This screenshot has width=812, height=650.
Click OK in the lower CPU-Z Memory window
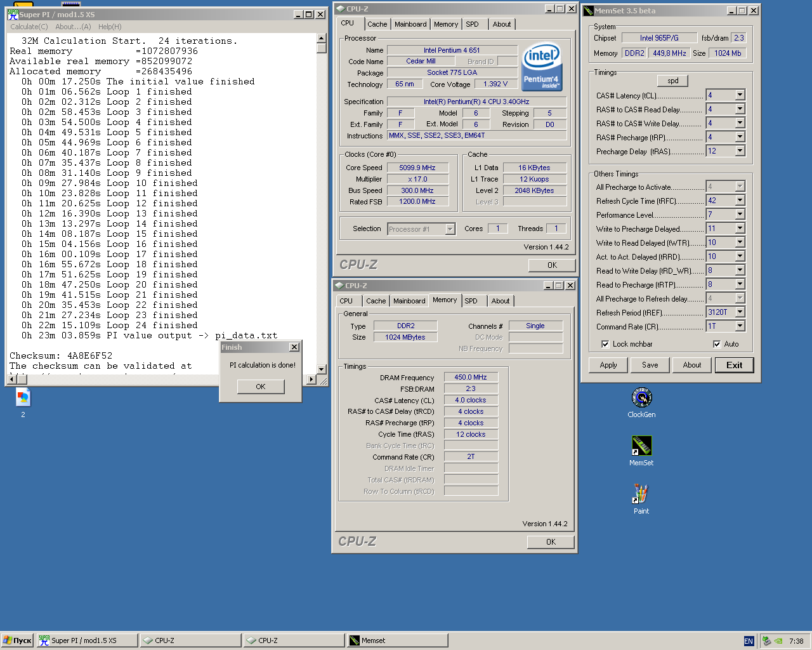551,542
